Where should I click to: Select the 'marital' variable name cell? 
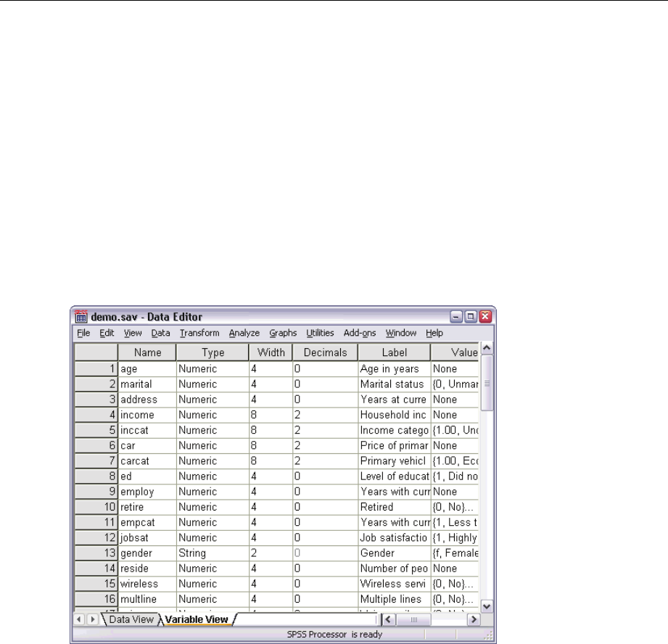147,384
